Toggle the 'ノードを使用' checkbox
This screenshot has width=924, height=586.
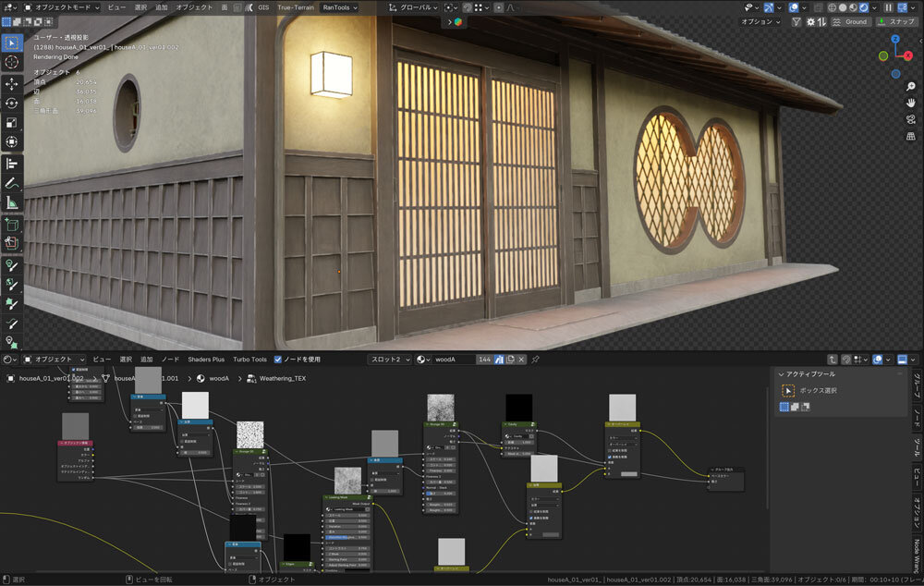(278, 360)
